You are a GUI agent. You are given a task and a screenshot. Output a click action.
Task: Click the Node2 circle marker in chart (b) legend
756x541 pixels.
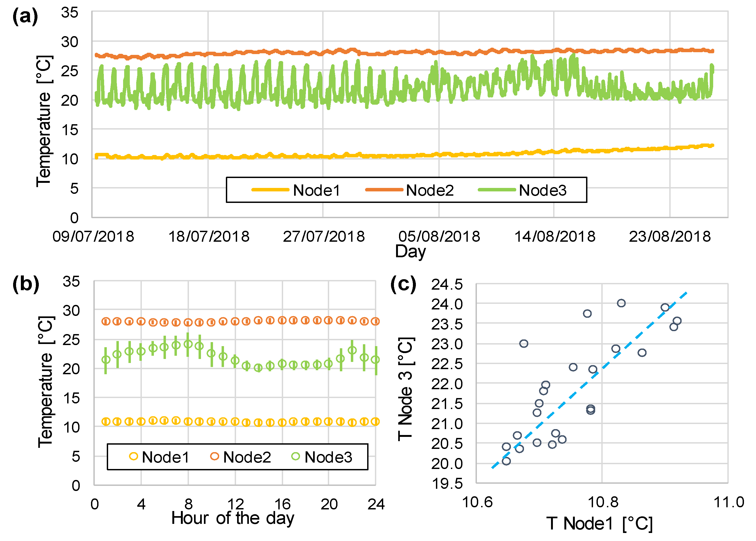click(215, 456)
